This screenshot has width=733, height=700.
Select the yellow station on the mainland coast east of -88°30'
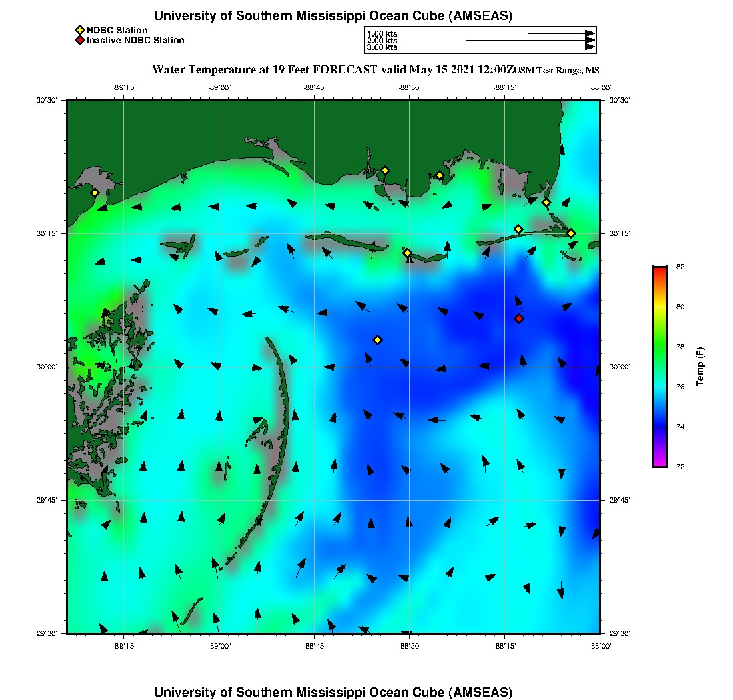[x=440, y=176]
